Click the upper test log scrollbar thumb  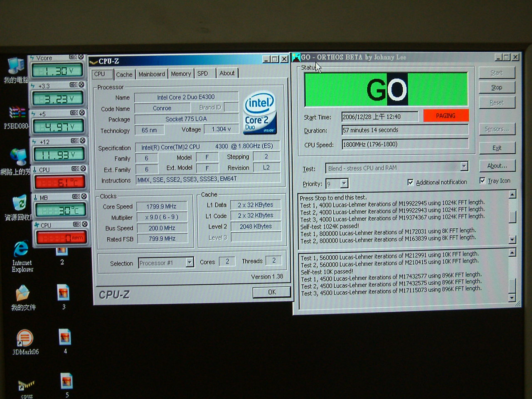point(512,217)
